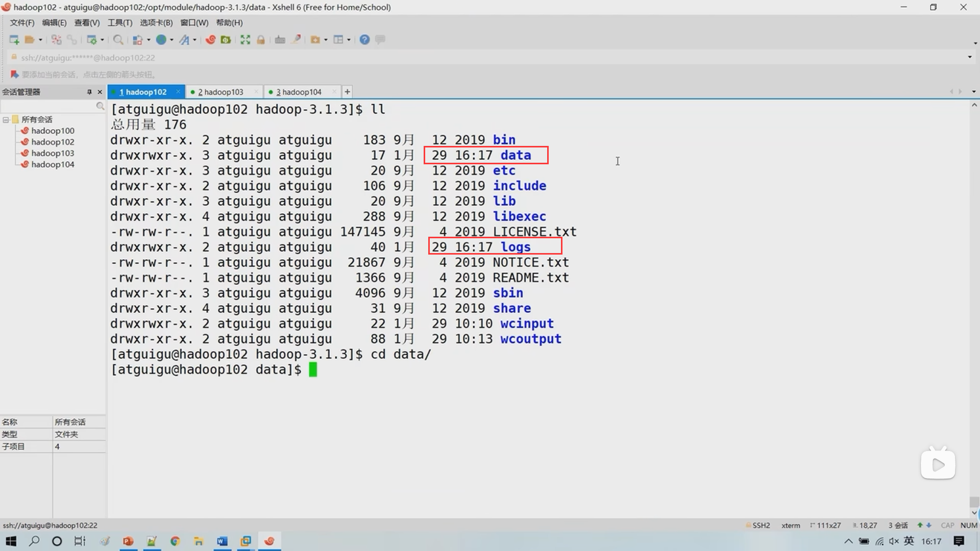980x551 pixels.
Task: Click the bookmark arrow add-session icon
Action: 14,74
